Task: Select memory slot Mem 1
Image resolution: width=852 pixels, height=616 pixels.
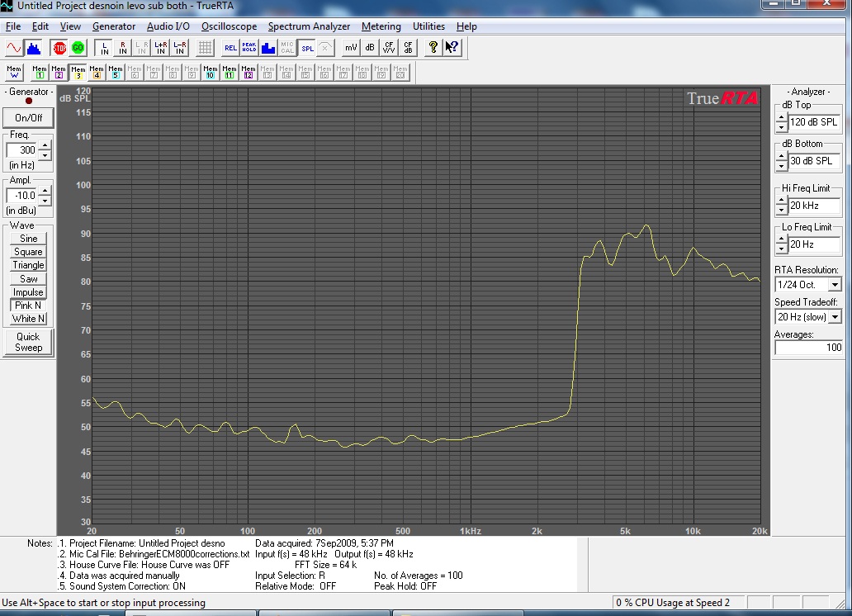Action: point(40,72)
